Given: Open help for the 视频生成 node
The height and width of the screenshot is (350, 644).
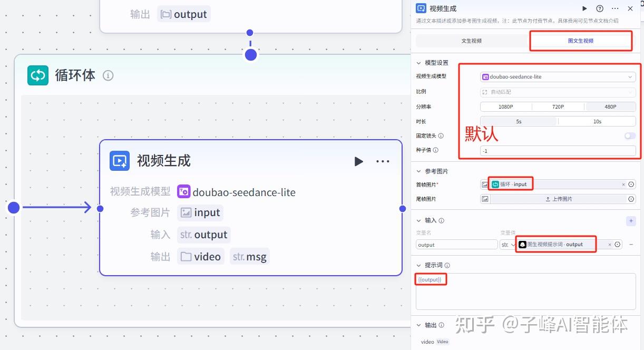Looking at the screenshot, I should 600,8.
